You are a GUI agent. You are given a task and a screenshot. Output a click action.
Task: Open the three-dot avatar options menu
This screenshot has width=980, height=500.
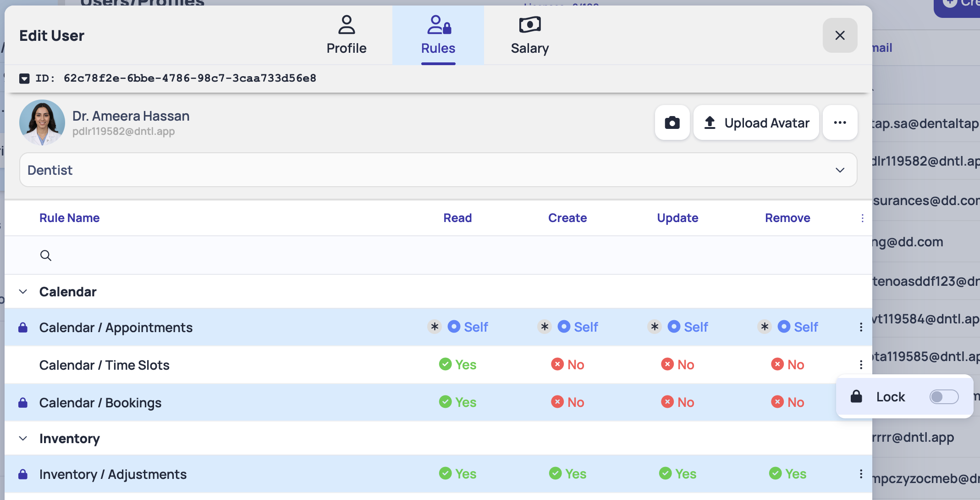coord(840,122)
